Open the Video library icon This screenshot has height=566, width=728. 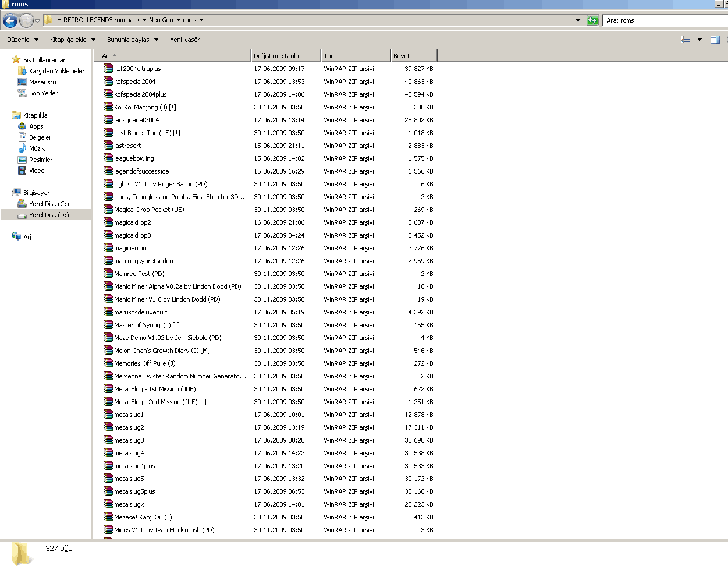pos(22,171)
